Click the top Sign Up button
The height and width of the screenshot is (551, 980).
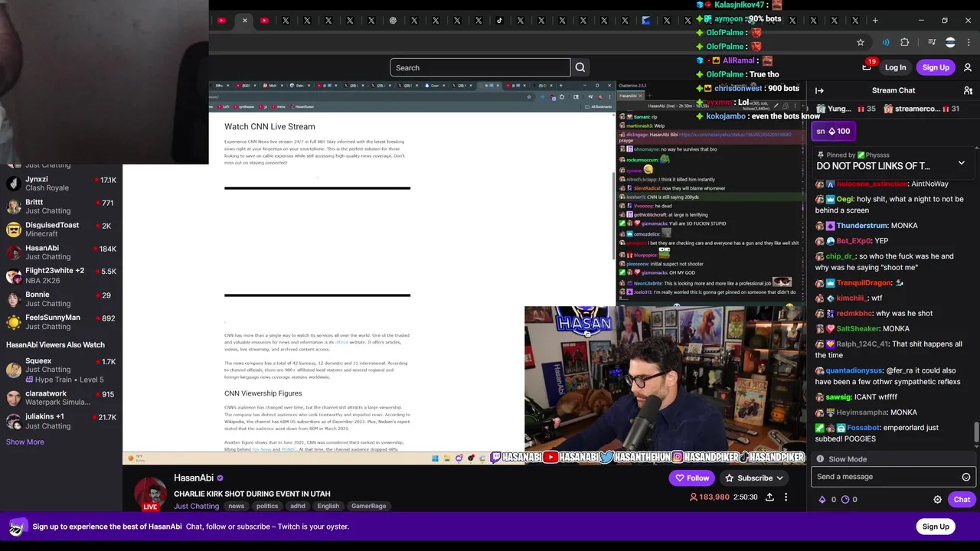click(x=936, y=67)
